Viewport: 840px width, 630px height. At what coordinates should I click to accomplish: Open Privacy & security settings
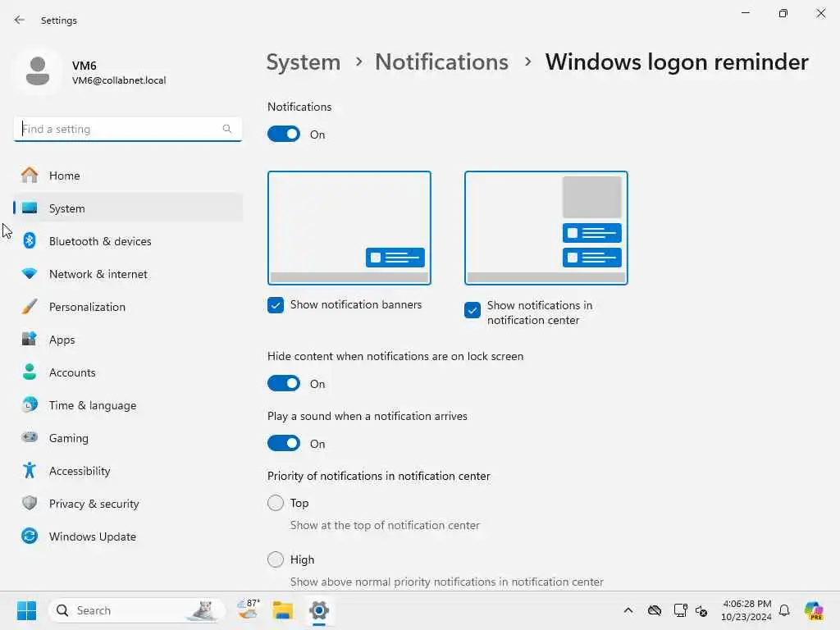(128, 503)
